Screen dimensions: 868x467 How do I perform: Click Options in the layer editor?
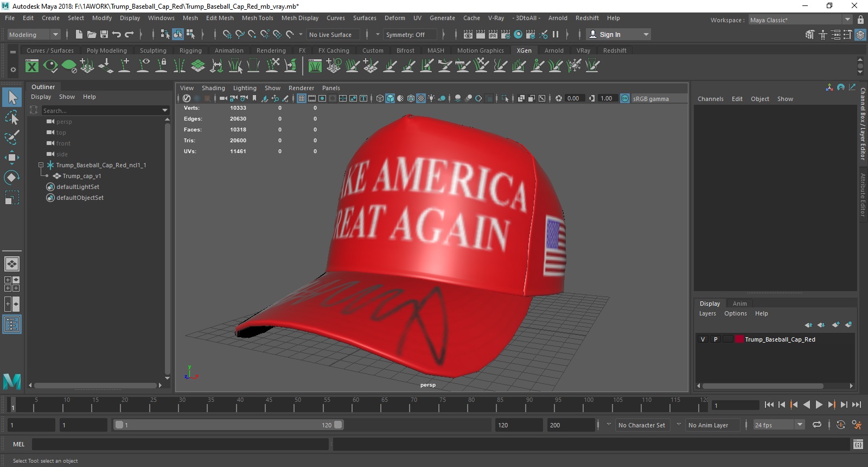click(x=735, y=313)
